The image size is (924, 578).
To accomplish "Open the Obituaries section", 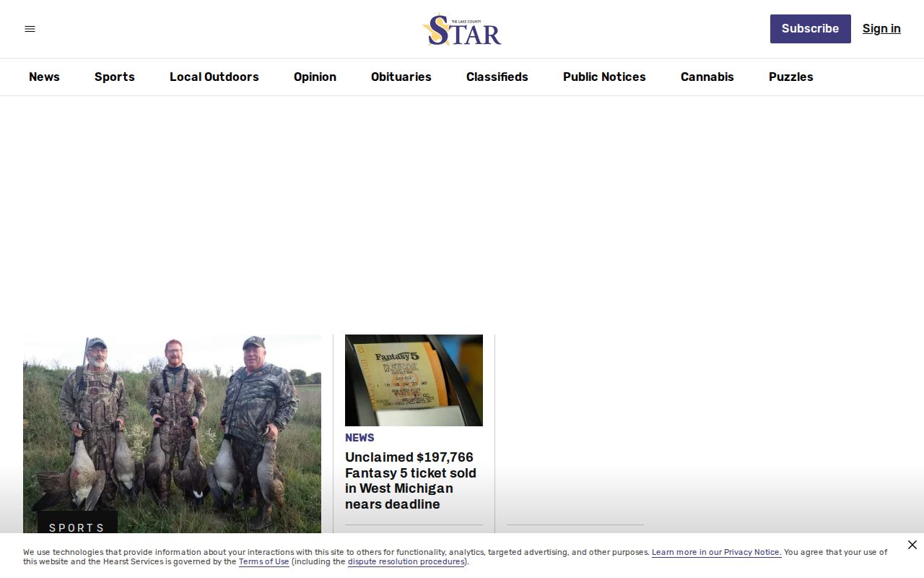I will (x=401, y=77).
